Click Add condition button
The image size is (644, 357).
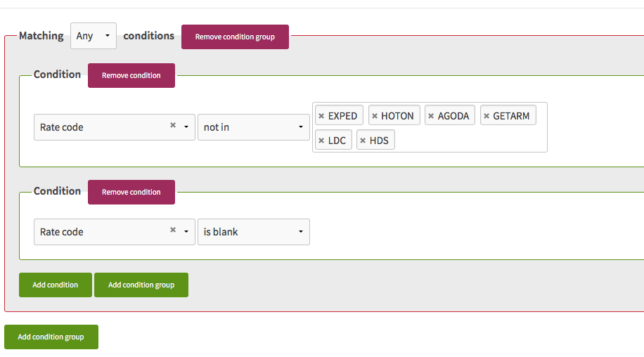(x=56, y=285)
